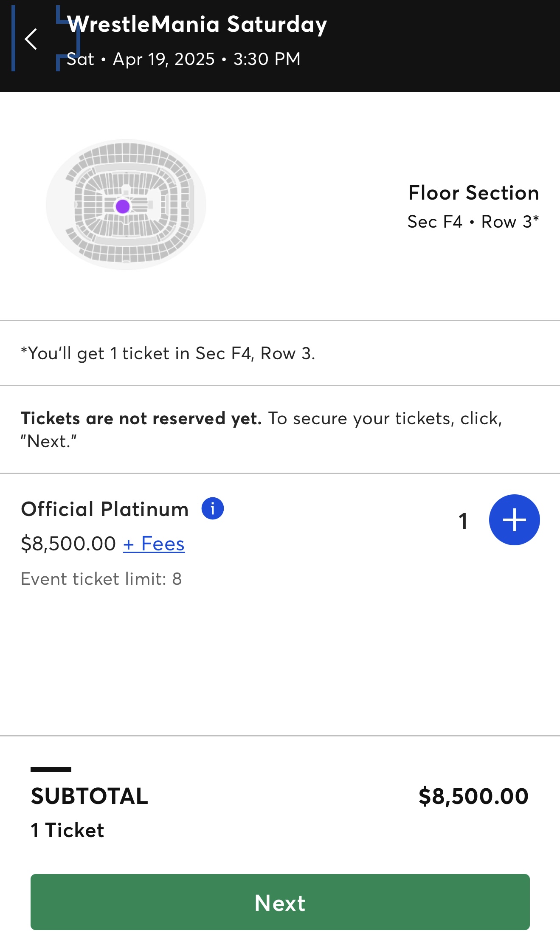The image size is (560, 939).
Task: Click the SUBTOTAL label
Action: [x=90, y=796]
